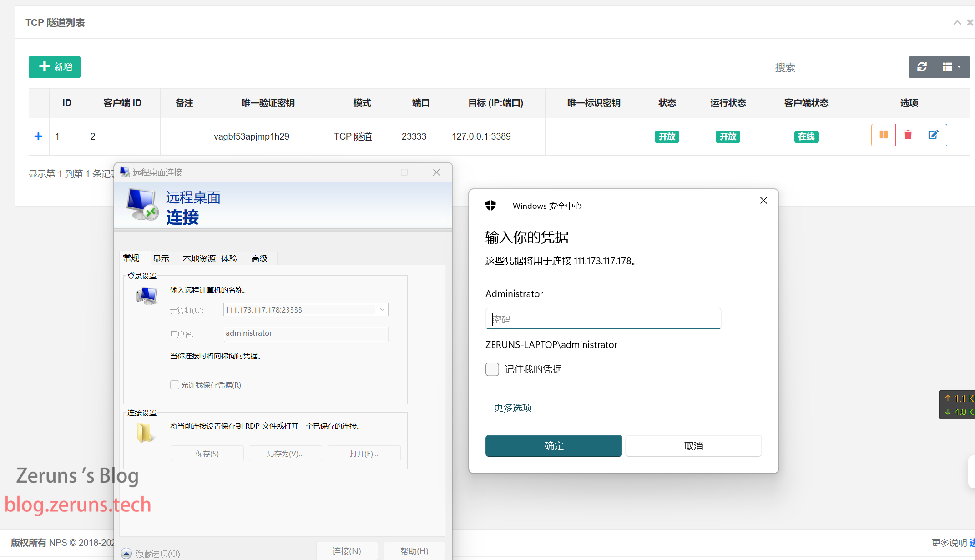Click the pause tunnel icon

click(884, 135)
